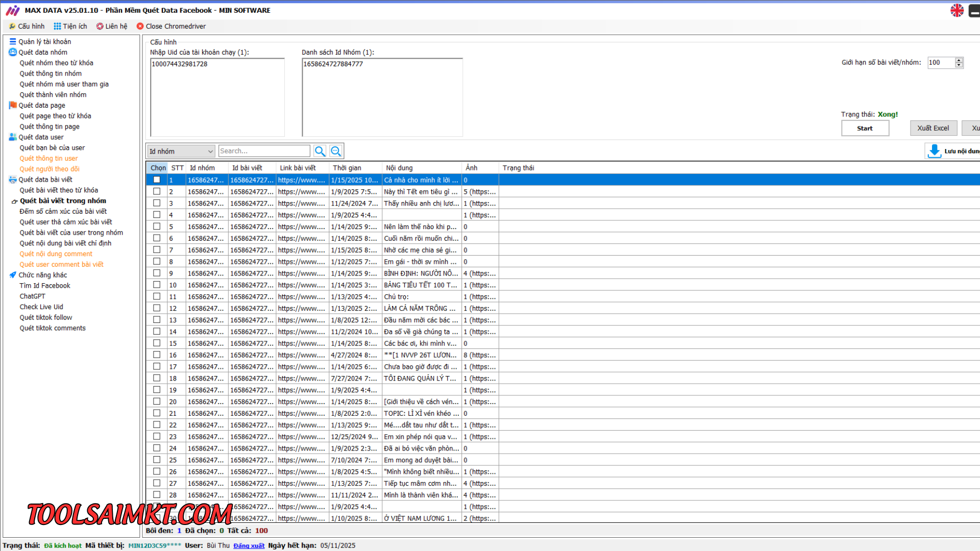
Task: Click the magnifier search icon
Action: (x=320, y=151)
